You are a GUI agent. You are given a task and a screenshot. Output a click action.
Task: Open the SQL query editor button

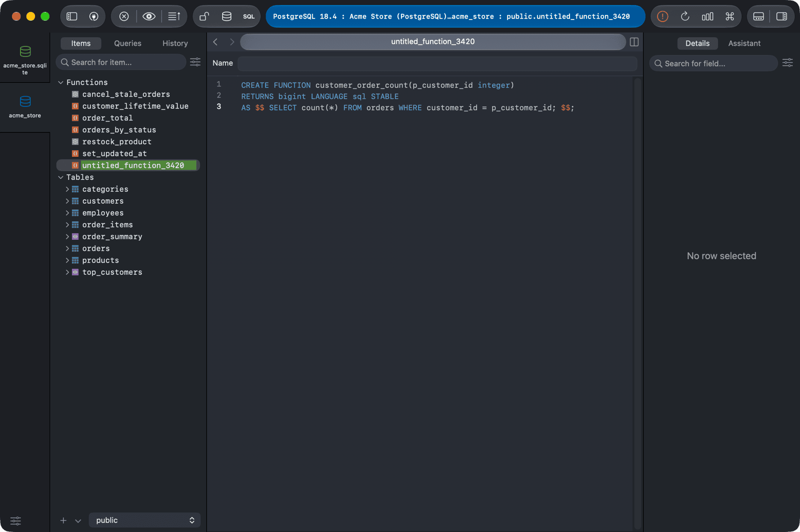click(x=248, y=16)
